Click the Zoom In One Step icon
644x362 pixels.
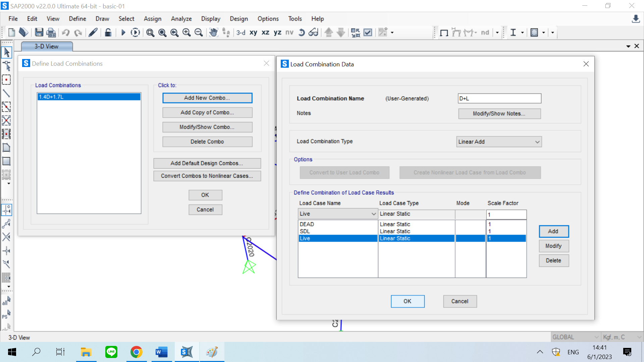pos(186,33)
